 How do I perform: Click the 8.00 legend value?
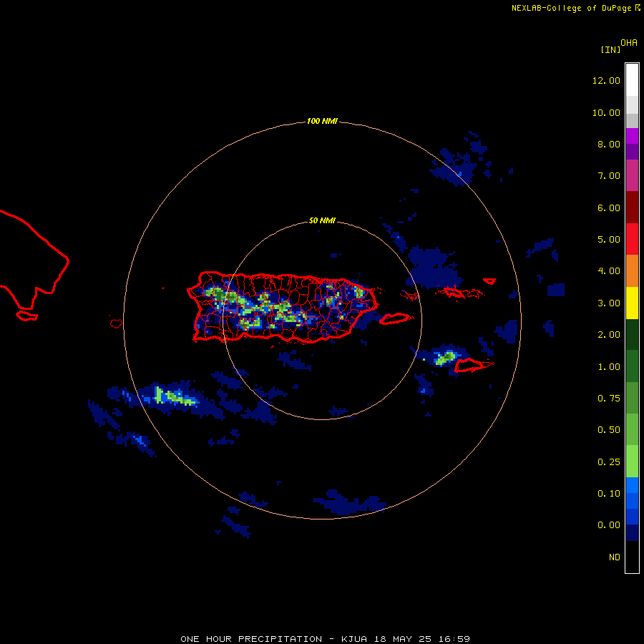coord(609,144)
